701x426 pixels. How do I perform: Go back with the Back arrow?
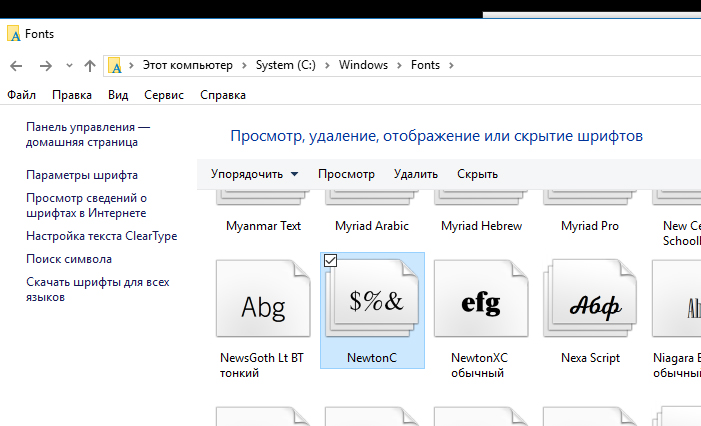(x=16, y=66)
